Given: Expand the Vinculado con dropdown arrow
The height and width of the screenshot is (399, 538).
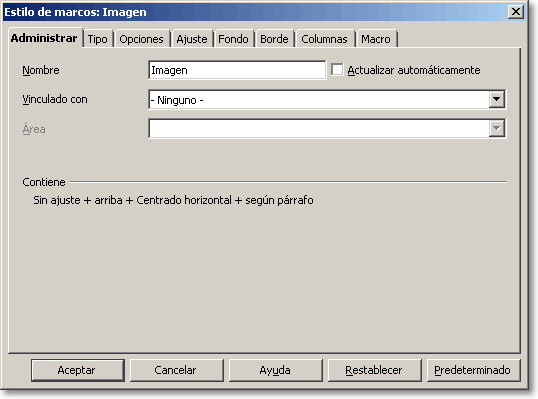Looking at the screenshot, I should (496, 99).
